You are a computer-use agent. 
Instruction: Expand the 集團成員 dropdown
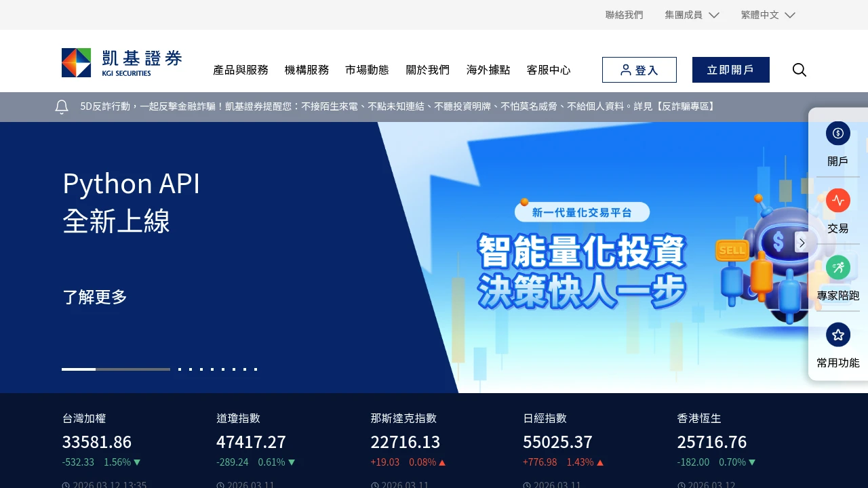(692, 15)
